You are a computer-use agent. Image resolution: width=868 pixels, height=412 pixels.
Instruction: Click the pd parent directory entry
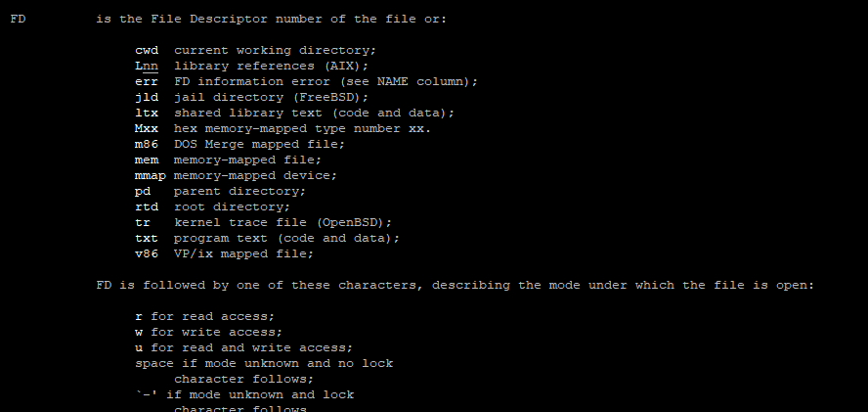click(220, 191)
